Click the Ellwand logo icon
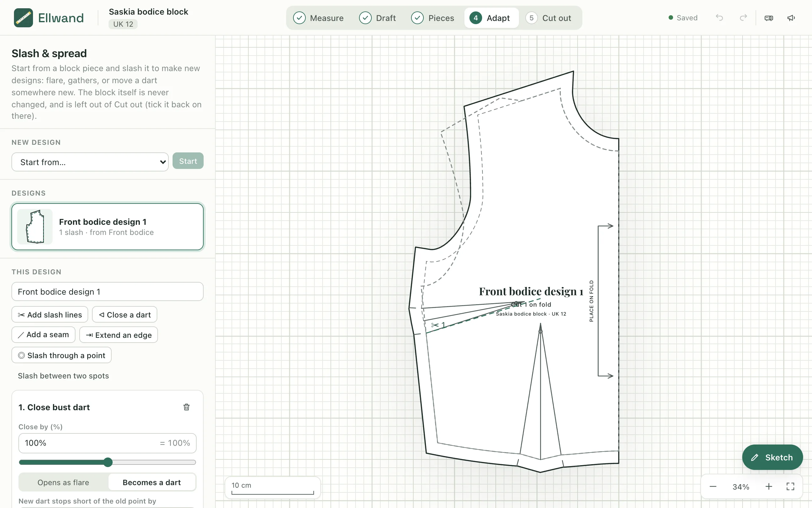 pos(23,18)
